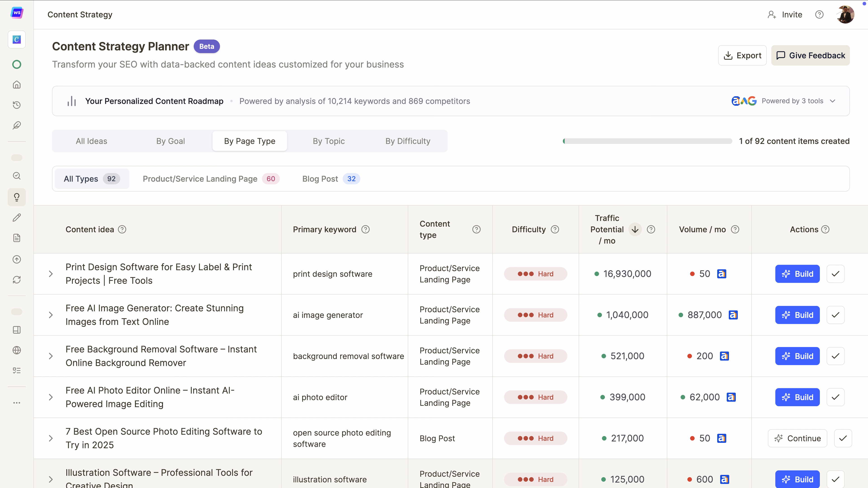The height and width of the screenshot is (488, 868).
Task: Click the three-dots more sidebar icon
Action: 17,403
